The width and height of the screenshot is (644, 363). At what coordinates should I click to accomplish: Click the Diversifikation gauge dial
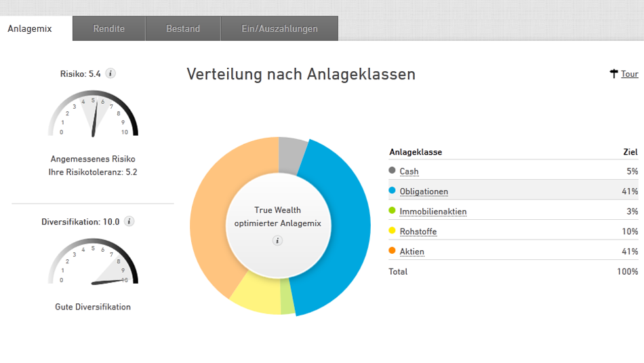click(94, 262)
